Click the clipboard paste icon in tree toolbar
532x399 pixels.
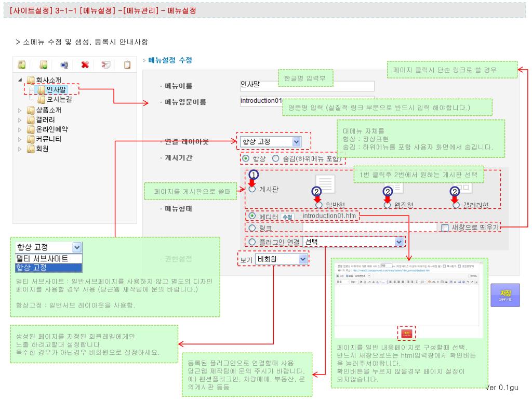coord(127,64)
